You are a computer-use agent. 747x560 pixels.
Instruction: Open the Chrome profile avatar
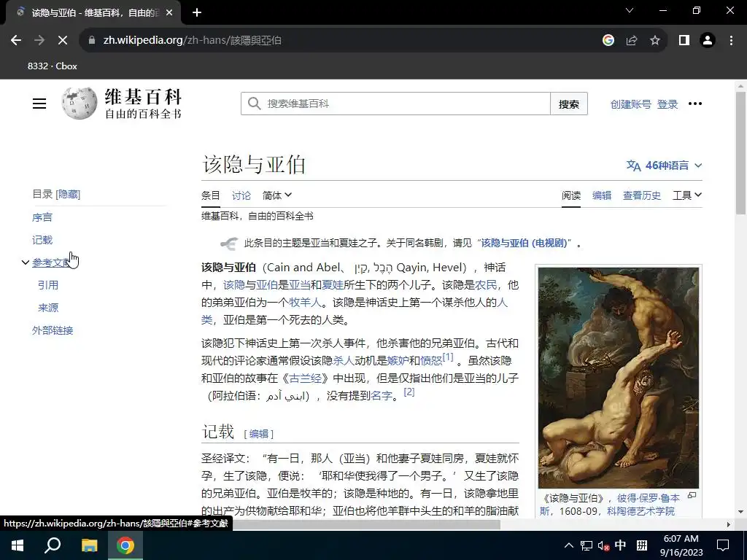tap(708, 41)
